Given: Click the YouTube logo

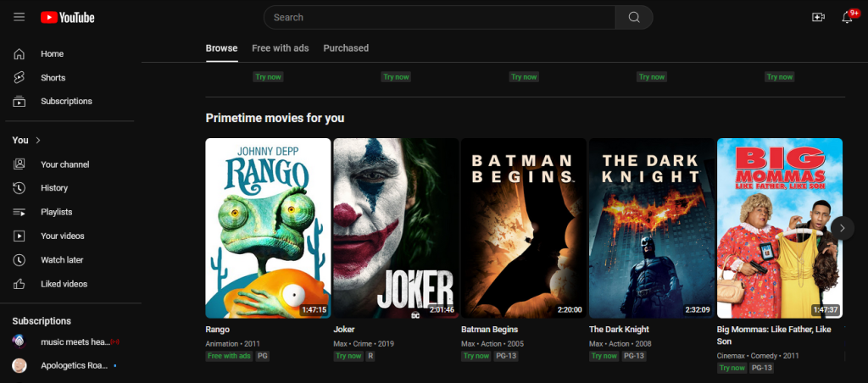Looking at the screenshot, I should (x=68, y=18).
